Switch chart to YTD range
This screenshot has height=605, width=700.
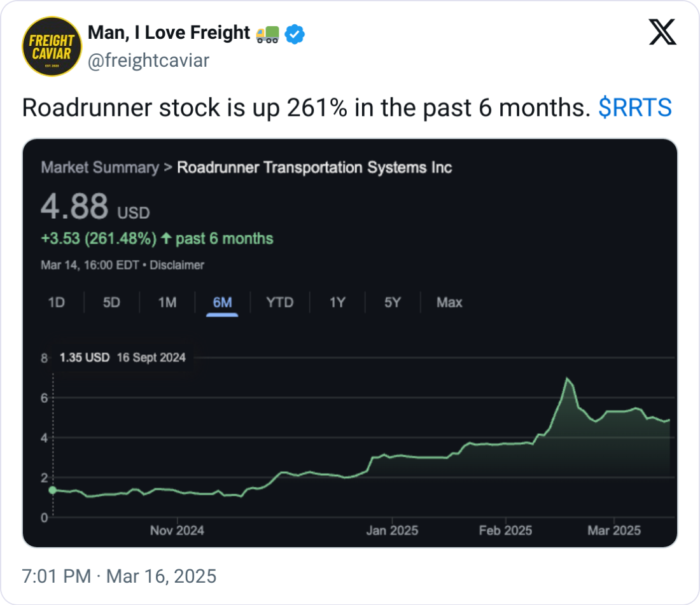coord(279,303)
